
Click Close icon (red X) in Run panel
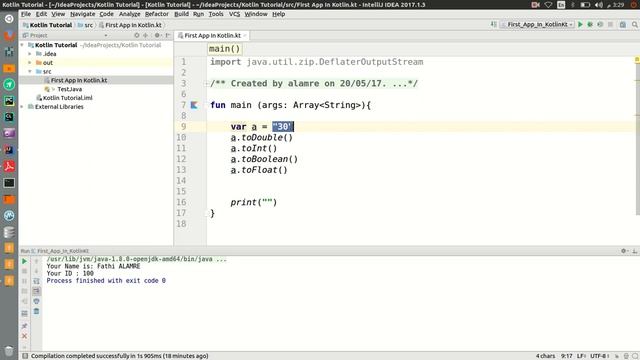point(24,336)
